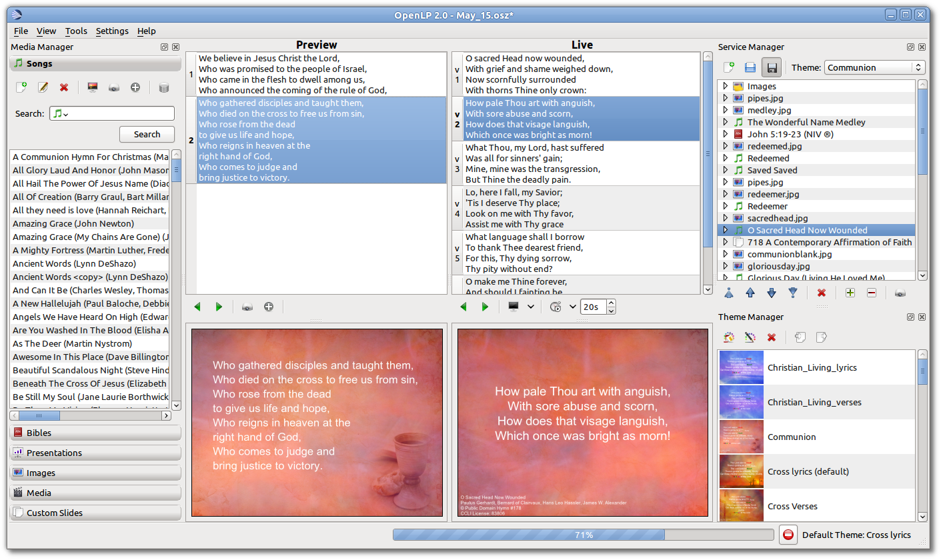
Task: Delete selected item from service
Action: (822, 293)
